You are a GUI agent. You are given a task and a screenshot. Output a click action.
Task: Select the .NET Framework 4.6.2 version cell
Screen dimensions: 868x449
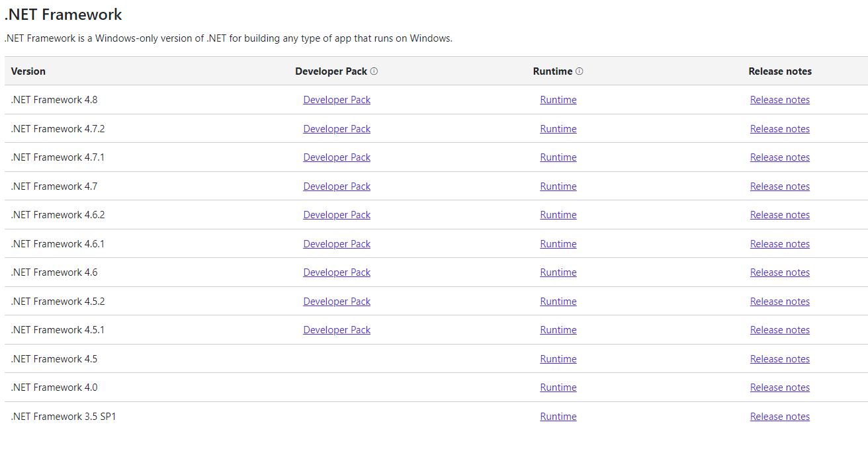click(x=58, y=215)
